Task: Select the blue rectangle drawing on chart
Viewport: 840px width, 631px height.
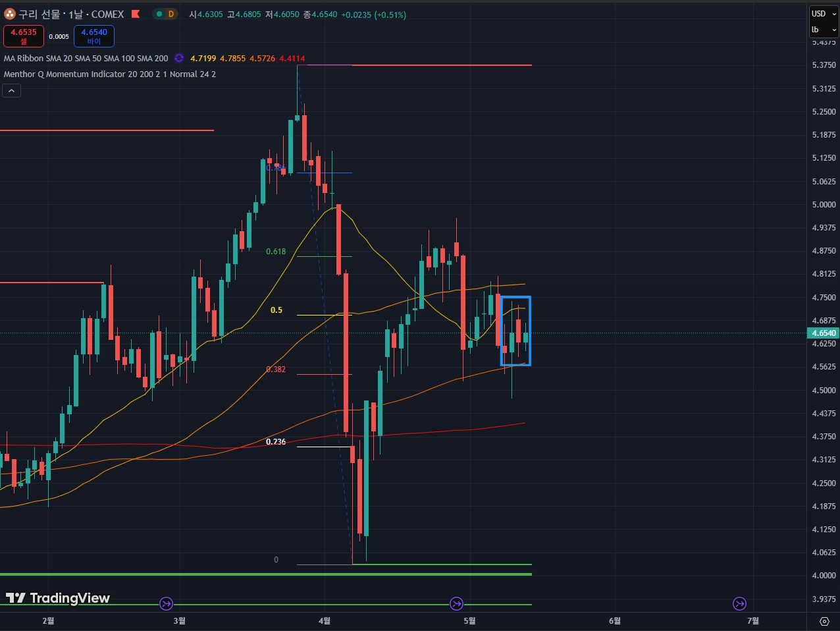Action: [x=502, y=329]
